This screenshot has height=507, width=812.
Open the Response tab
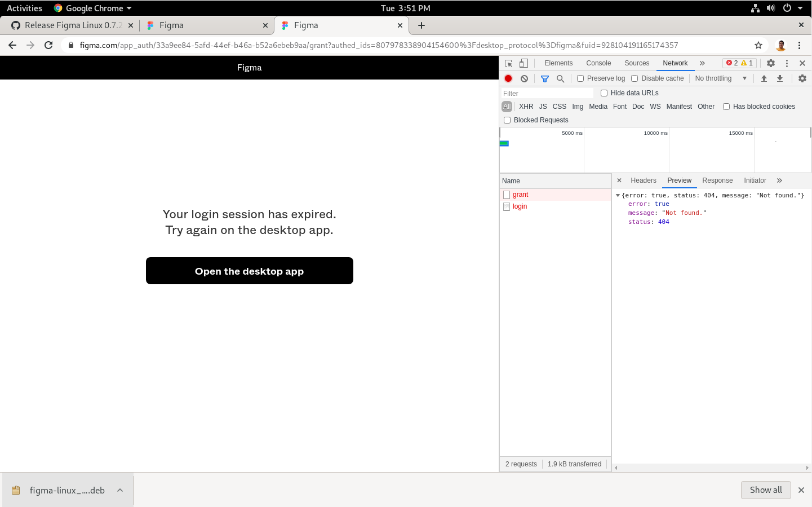click(x=717, y=180)
